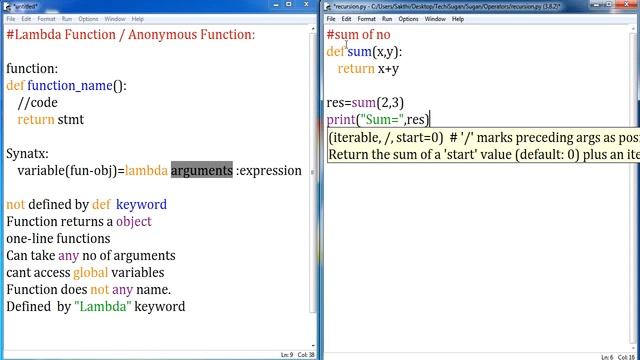Open Run menu in untitled window
The width and height of the screenshot is (640, 360).
tap(67, 19)
